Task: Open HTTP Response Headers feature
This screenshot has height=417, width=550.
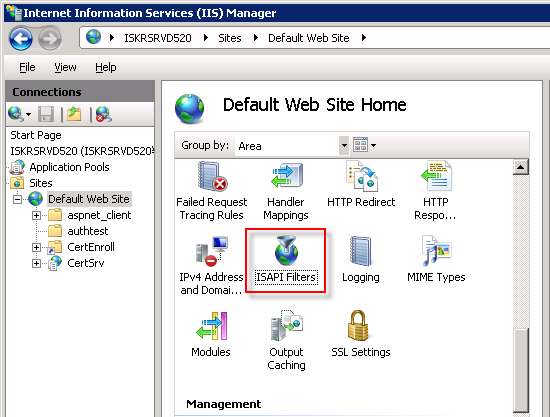Action: tap(435, 191)
